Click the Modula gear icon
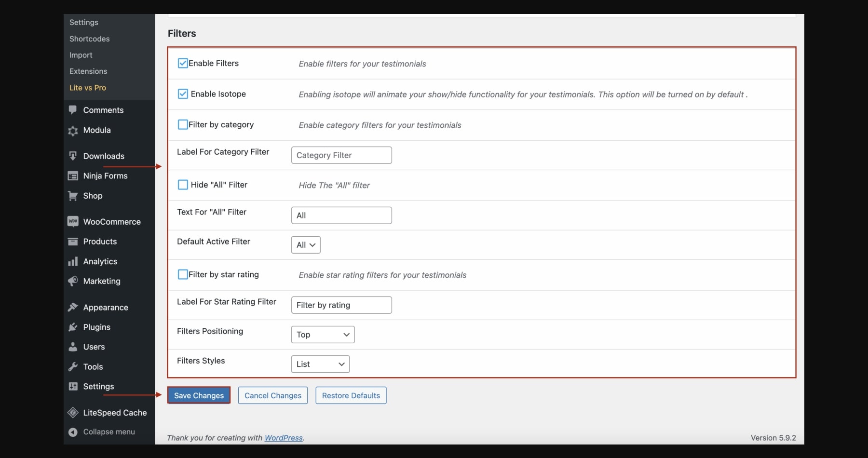This screenshot has height=458, width=868. point(73,131)
